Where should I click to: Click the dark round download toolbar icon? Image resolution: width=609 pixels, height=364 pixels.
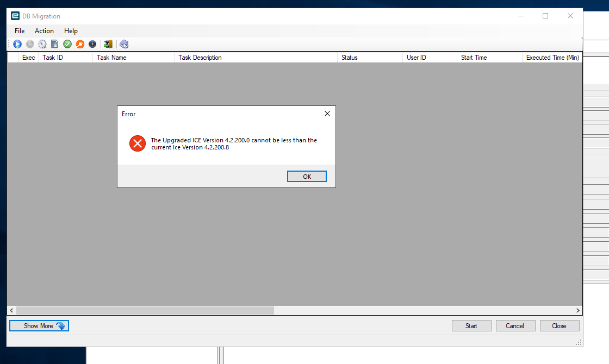click(x=92, y=44)
